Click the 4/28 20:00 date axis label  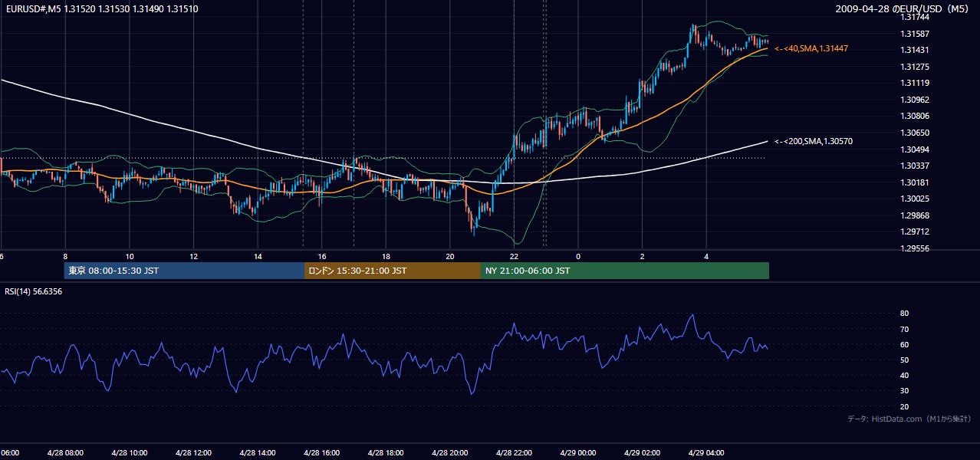(x=450, y=452)
